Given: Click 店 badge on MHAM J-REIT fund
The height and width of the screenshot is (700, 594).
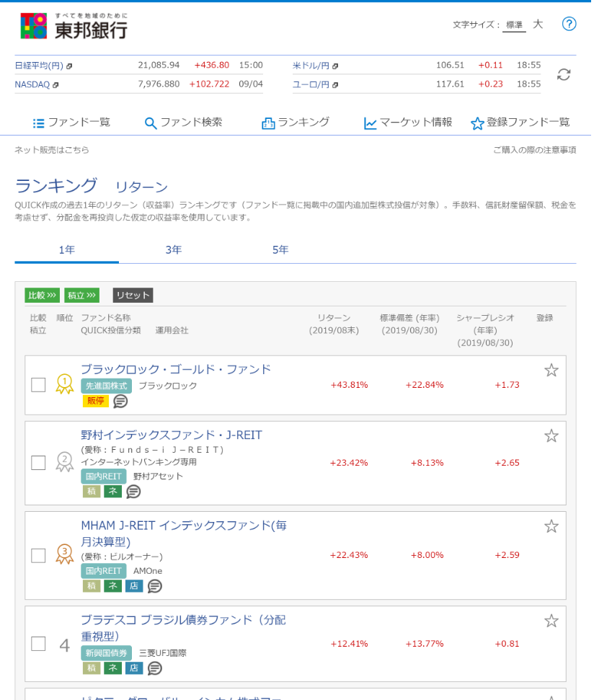Looking at the screenshot, I should click(x=134, y=585).
